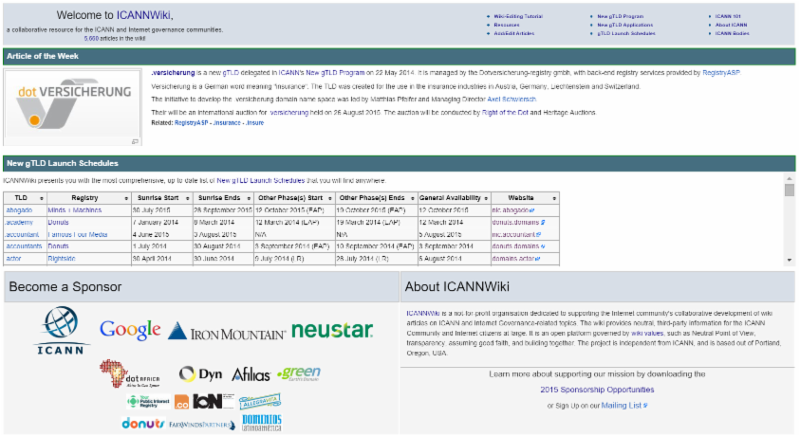The width and height of the screenshot is (800, 436).
Task: Sort by General Availability column header
Action: tap(452, 198)
